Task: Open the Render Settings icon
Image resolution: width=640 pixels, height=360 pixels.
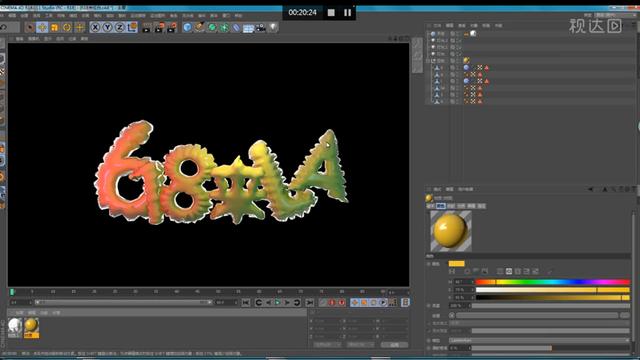Action: pos(172,28)
